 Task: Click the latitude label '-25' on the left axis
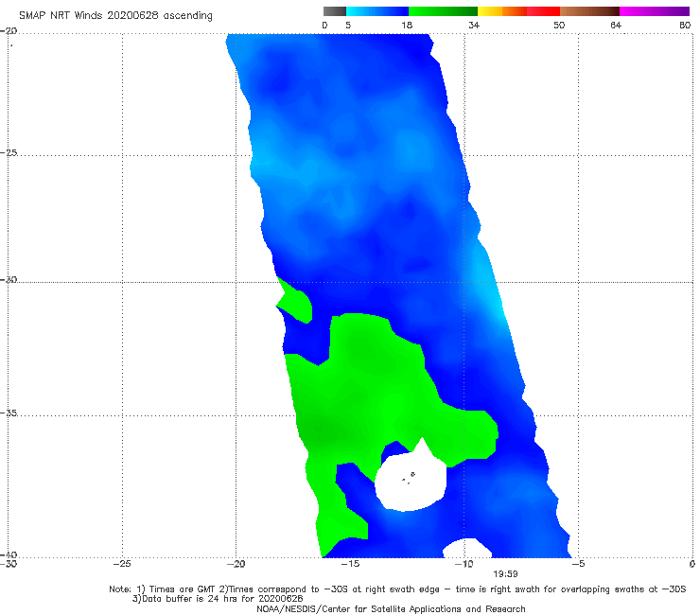click(9, 152)
